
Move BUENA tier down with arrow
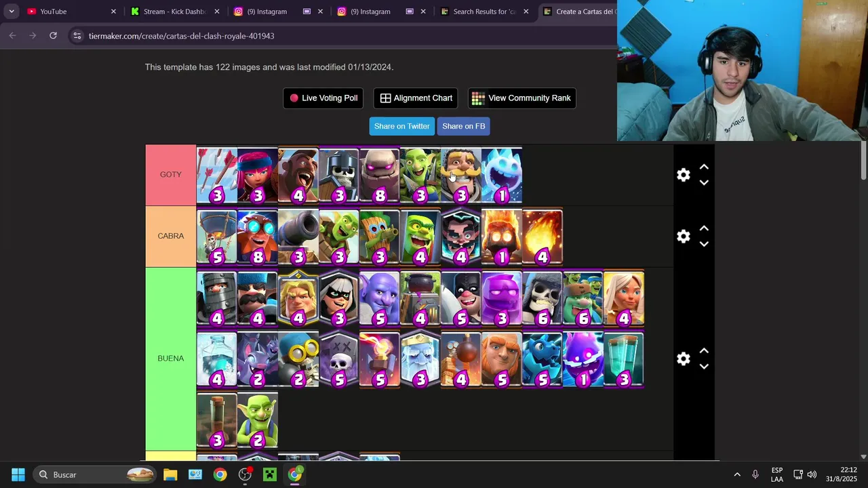(x=704, y=366)
